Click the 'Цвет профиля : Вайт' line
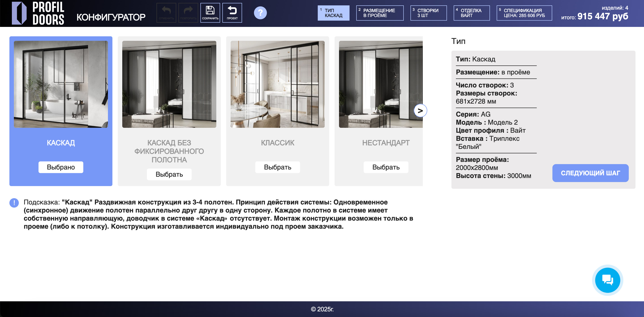This screenshot has height=317, width=644. point(490,130)
